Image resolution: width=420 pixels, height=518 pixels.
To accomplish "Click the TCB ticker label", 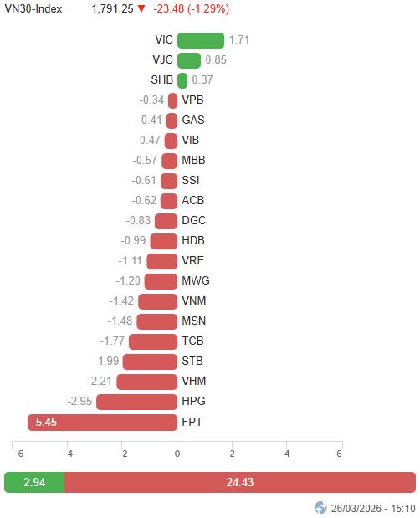I will pyautogui.click(x=192, y=341).
